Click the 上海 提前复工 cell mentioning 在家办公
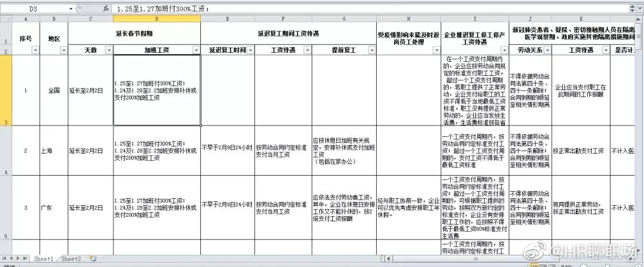The height and width of the screenshot is (267, 644). [344, 151]
